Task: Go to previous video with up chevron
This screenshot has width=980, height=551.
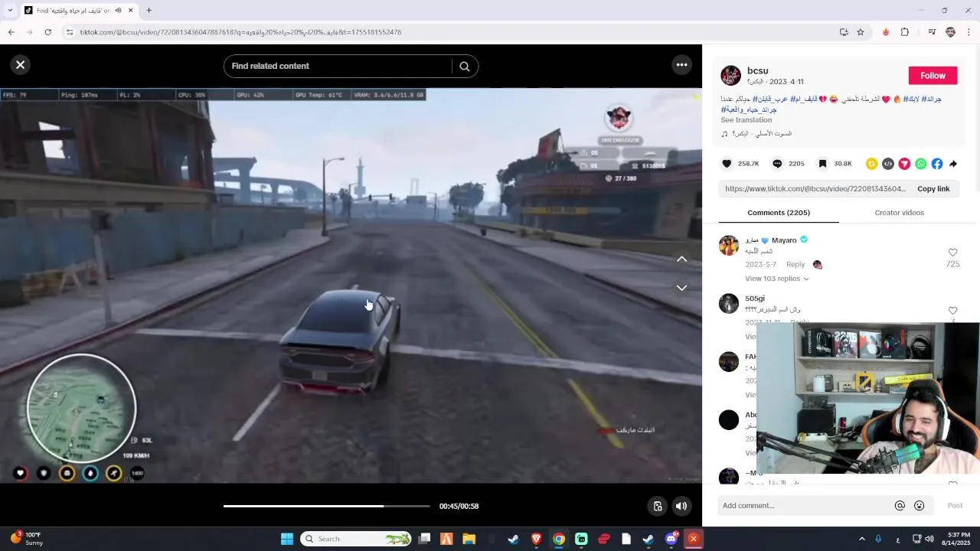Action: click(681, 259)
